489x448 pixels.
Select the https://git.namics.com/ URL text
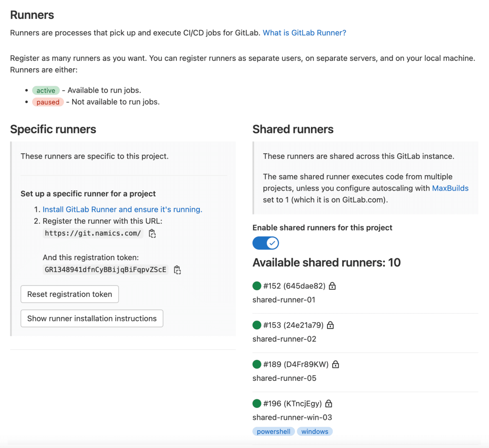tap(93, 233)
